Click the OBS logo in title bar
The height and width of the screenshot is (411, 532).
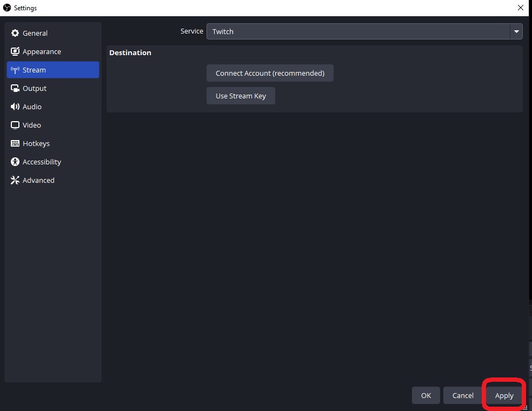[x=7, y=8]
